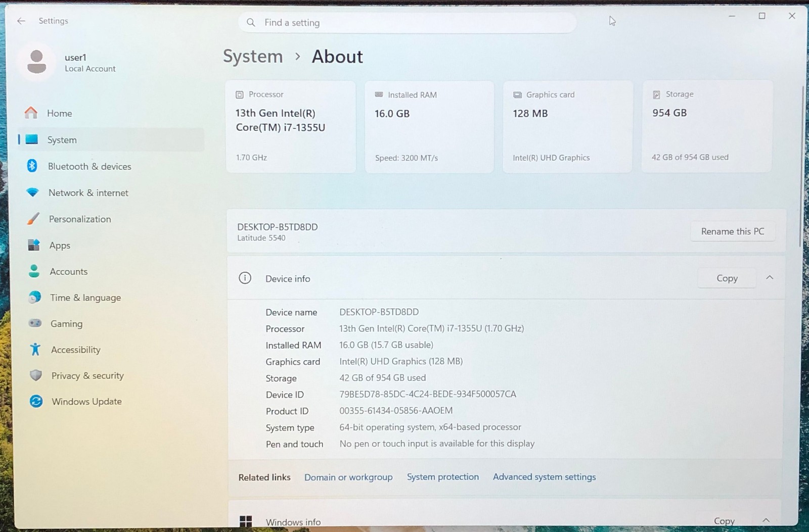Click the Bluetooth icon in sidebar

click(32, 166)
